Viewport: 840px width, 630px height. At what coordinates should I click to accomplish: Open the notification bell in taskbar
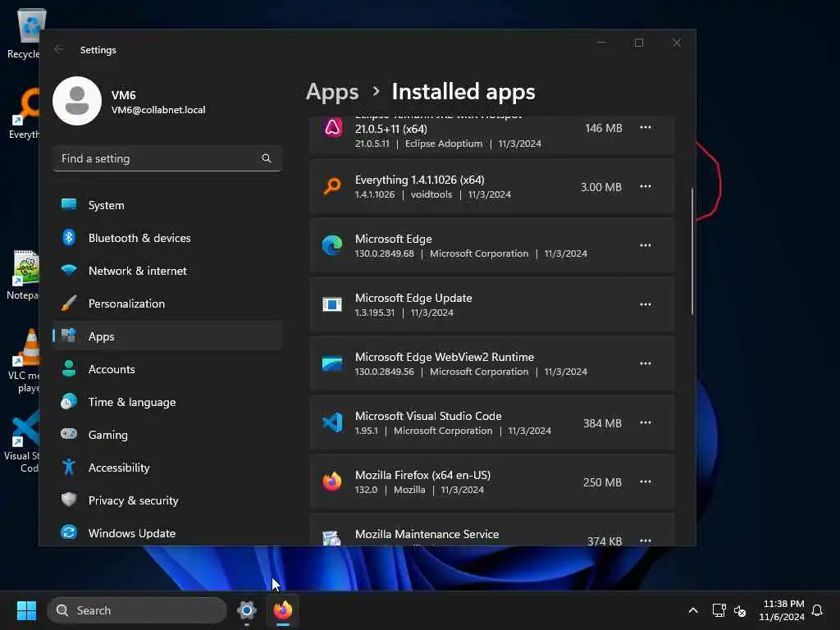pyautogui.click(x=817, y=610)
